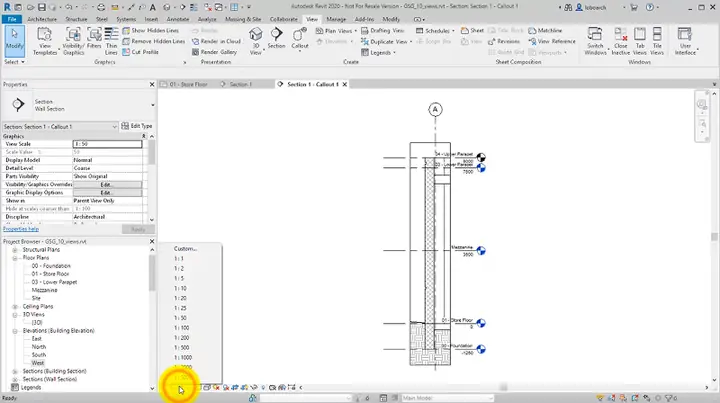Choose 1 : 100 in scale menu

182,328
